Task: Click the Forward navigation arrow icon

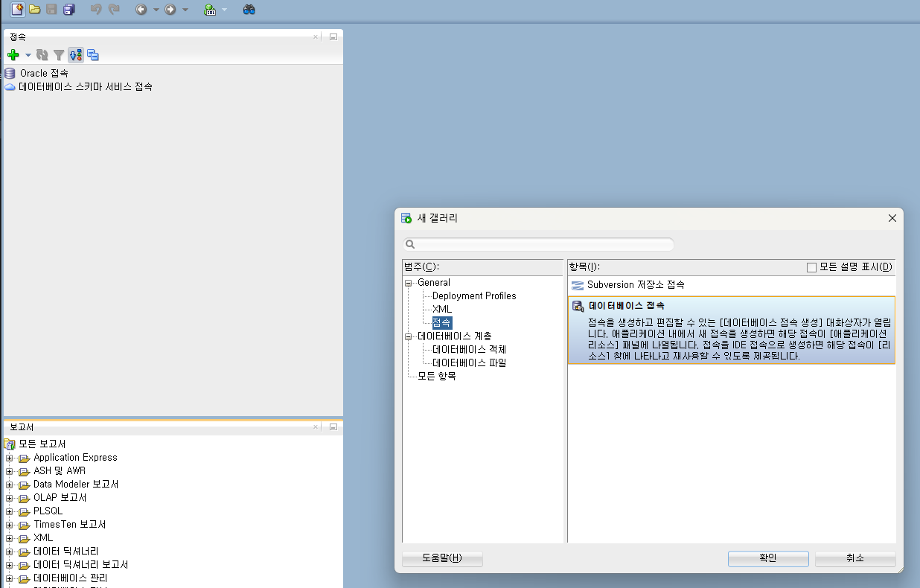Action: (170, 10)
